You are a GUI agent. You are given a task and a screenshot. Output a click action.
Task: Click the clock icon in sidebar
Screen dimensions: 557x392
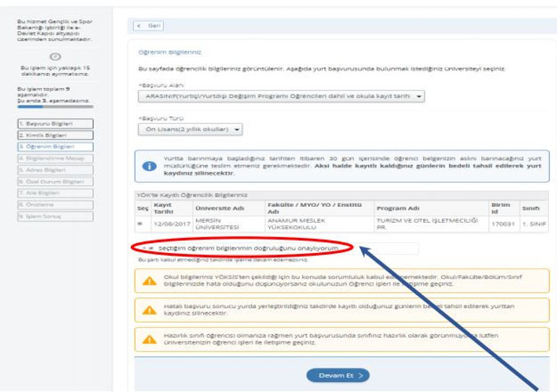tap(55, 57)
